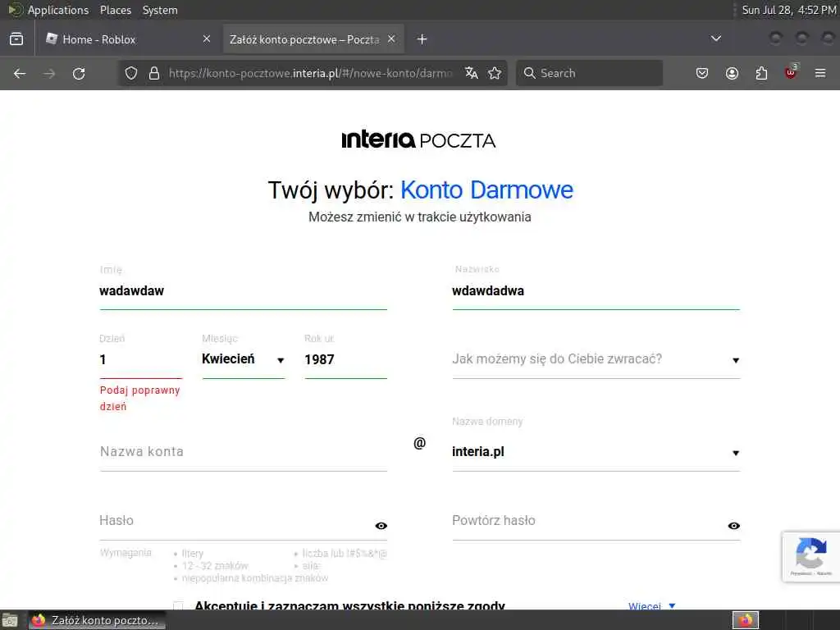This screenshot has height=630, width=840.
Task: Open the uBlock Origin extension icon
Action: pyautogui.click(x=791, y=72)
